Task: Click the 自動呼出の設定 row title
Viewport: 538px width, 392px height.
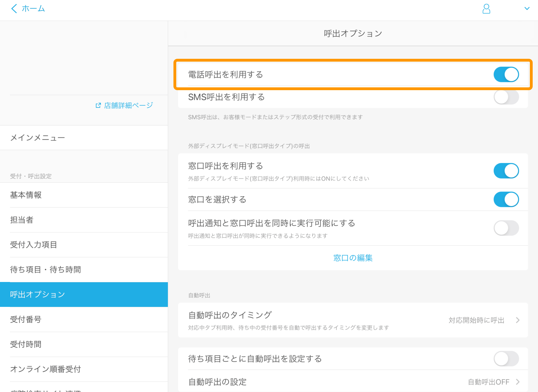Action: pyautogui.click(x=217, y=382)
